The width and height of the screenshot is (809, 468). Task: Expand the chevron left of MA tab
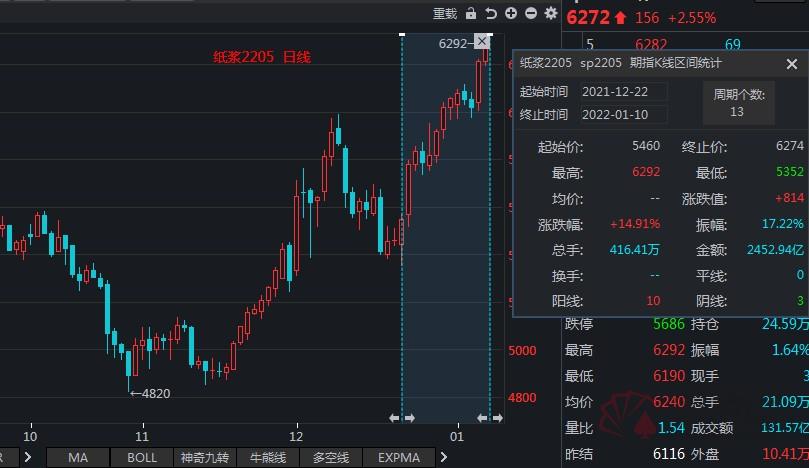[27, 457]
